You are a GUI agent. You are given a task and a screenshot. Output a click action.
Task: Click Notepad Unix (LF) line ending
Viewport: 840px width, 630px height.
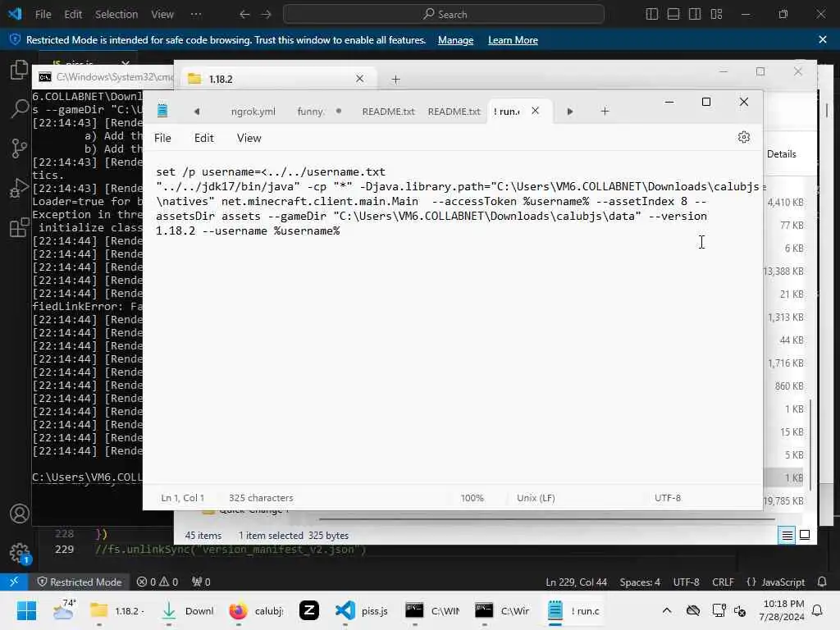(536, 498)
